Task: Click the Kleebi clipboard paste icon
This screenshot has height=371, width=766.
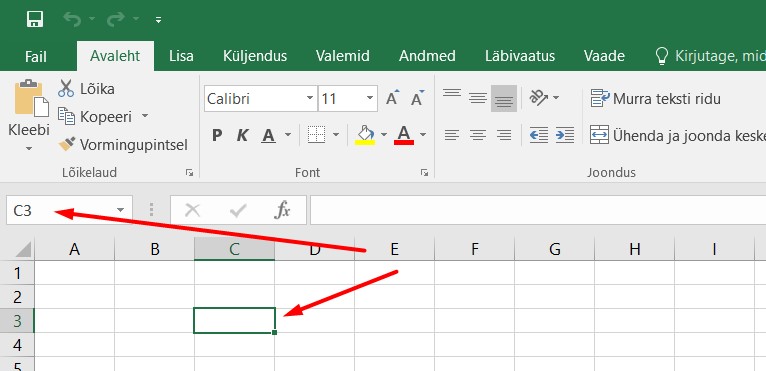Action: click(31, 99)
